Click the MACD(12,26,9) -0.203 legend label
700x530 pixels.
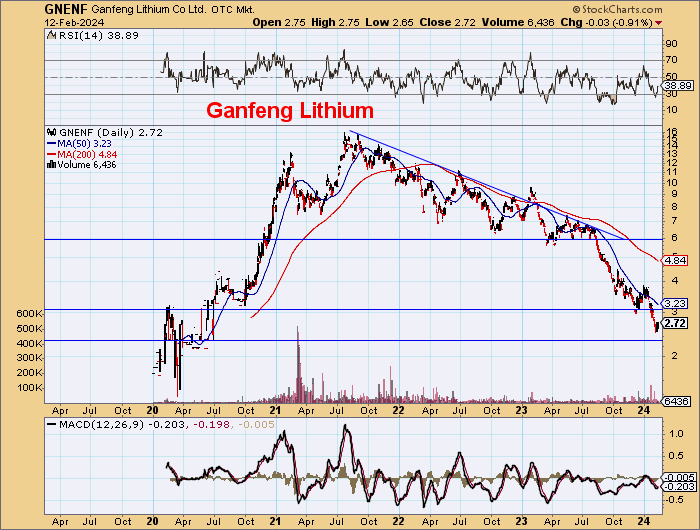point(122,425)
